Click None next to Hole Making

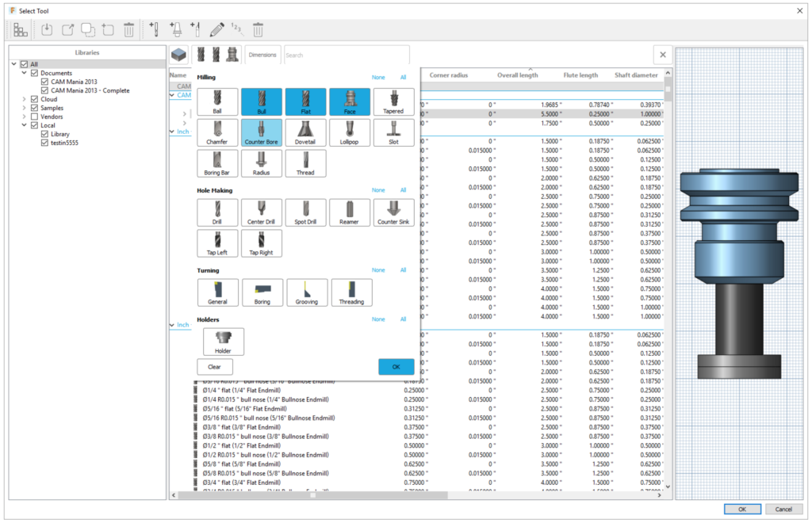click(x=378, y=190)
